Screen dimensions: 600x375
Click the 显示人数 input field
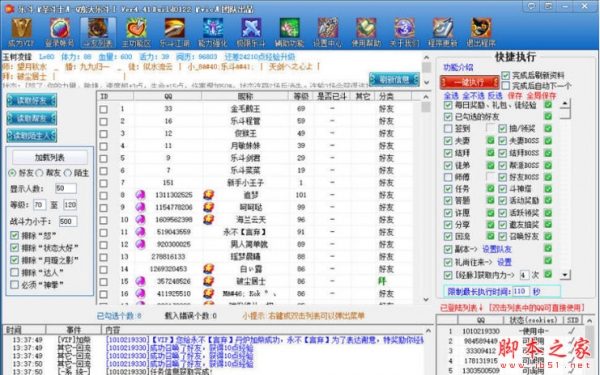(x=65, y=188)
